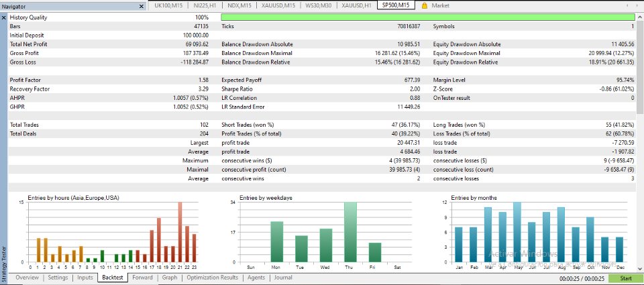644x285 pixels.
Task: Select the SP500,M15 chart tab
Action: (x=396, y=5)
